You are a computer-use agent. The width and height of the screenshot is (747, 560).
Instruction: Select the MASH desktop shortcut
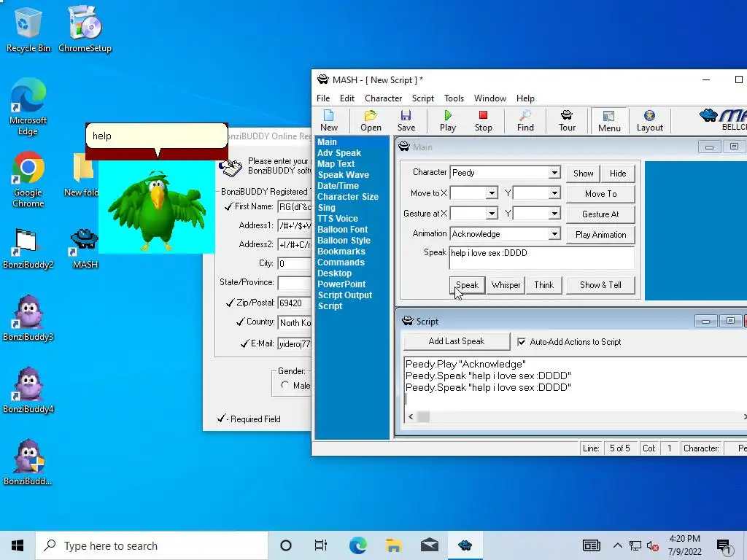(85, 249)
